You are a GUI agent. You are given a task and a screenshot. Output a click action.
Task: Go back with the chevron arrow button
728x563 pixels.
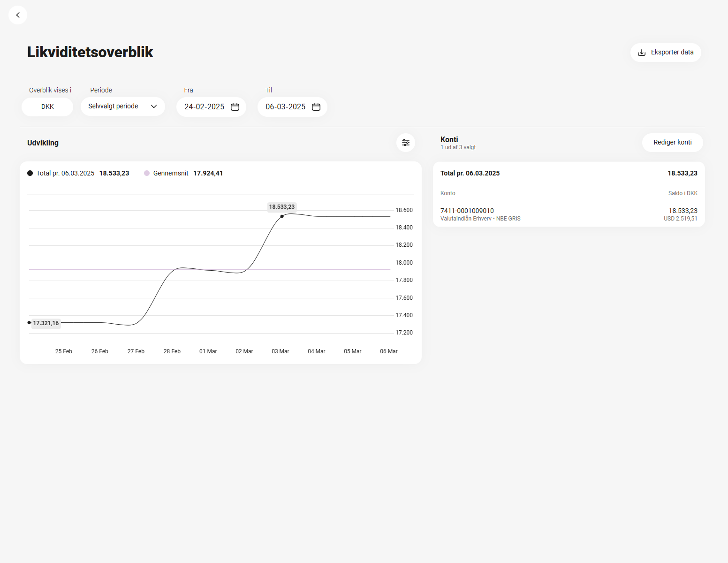(x=18, y=15)
